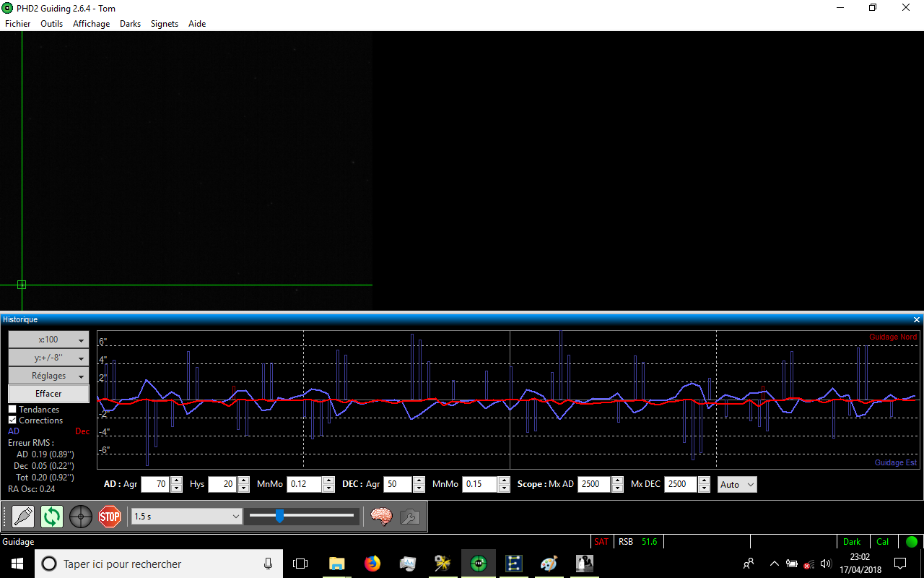Image resolution: width=924 pixels, height=578 pixels.
Task: Click the green loop exposures button
Action: coord(52,517)
